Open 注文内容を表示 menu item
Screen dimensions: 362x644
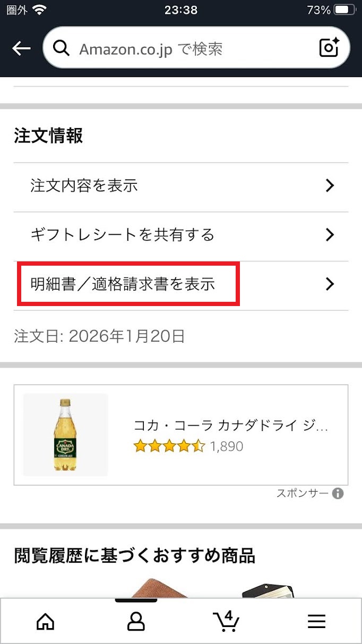pos(85,185)
